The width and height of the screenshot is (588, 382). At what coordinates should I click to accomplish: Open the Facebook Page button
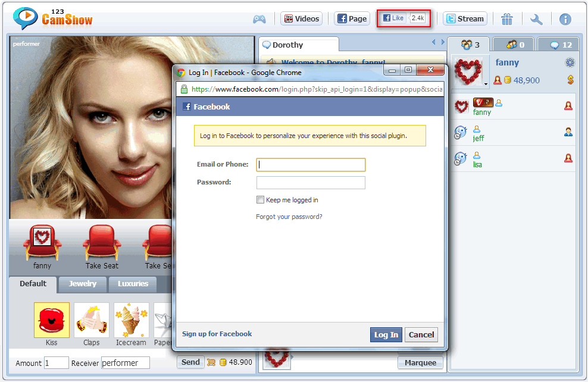(352, 19)
